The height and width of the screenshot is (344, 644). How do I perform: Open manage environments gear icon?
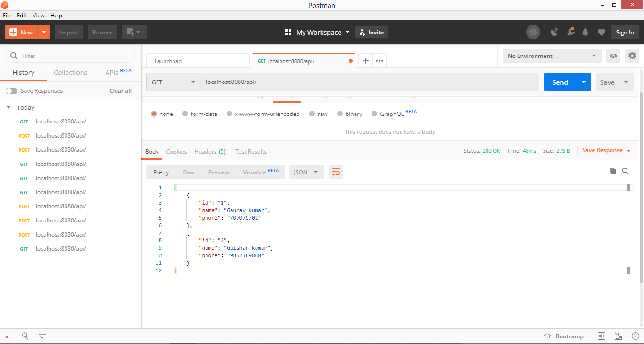click(x=632, y=56)
